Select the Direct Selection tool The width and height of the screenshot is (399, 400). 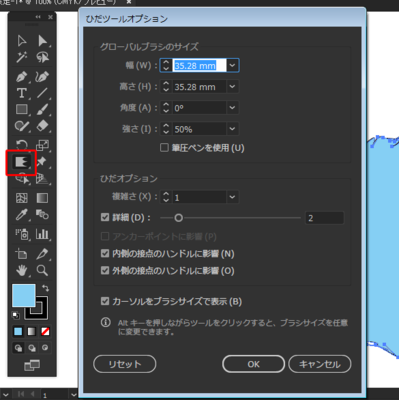(x=42, y=41)
